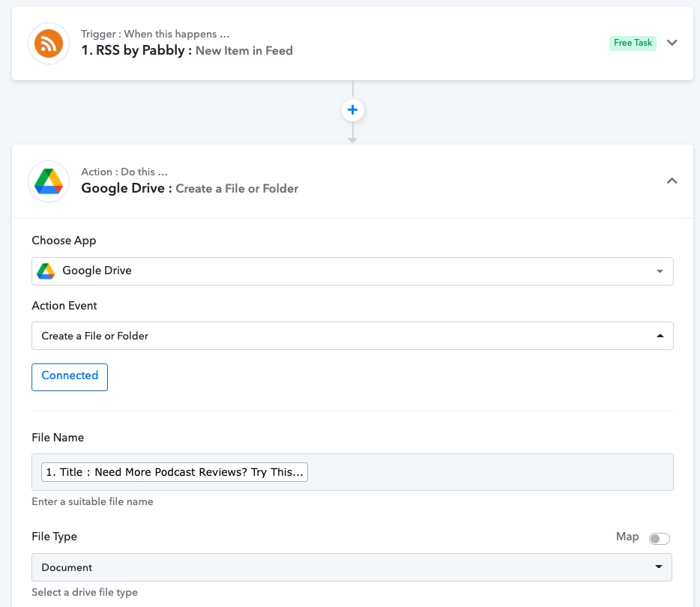Click inside the File Name input field
This screenshot has width=700, height=607.
click(352, 472)
